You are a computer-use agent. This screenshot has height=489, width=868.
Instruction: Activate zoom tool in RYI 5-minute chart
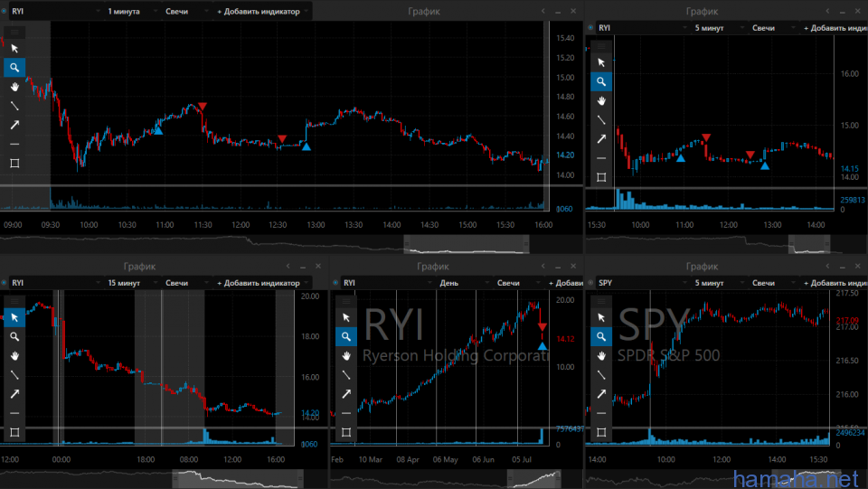[601, 82]
